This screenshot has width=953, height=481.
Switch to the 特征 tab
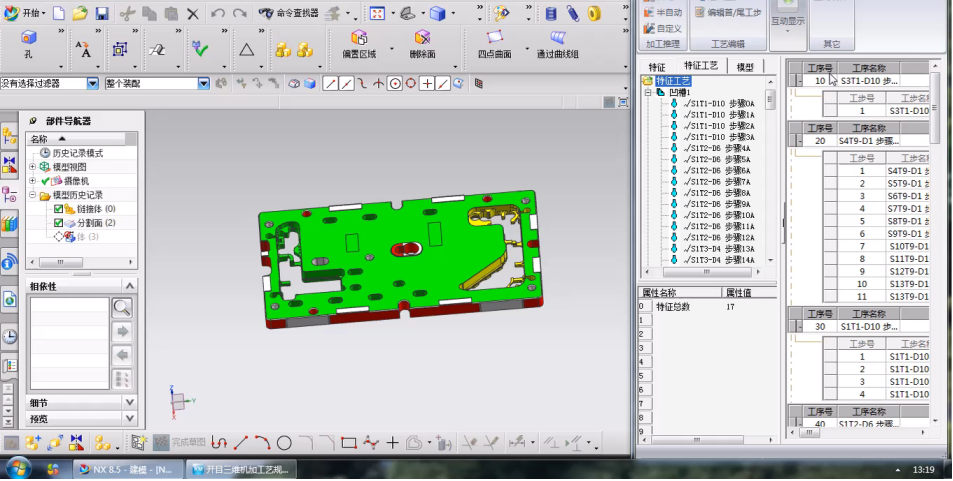(x=656, y=67)
